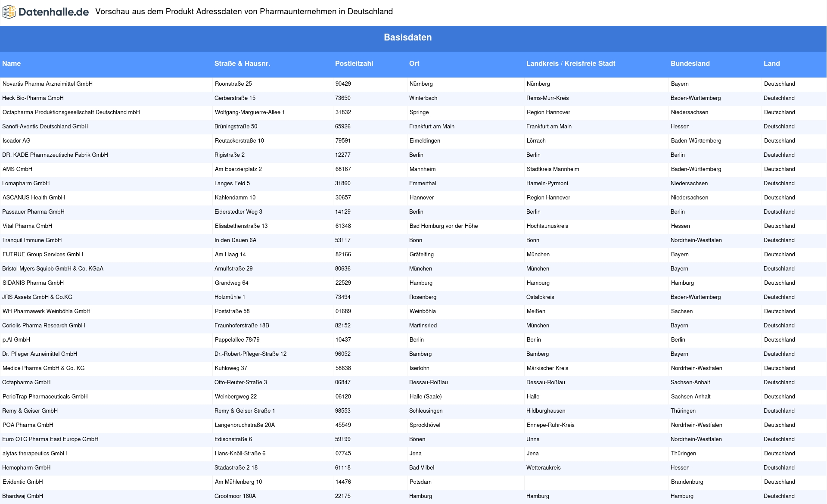Select alytas therapeutics GmbH name
Viewport: 827px width, 504px height.
point(34,454)
